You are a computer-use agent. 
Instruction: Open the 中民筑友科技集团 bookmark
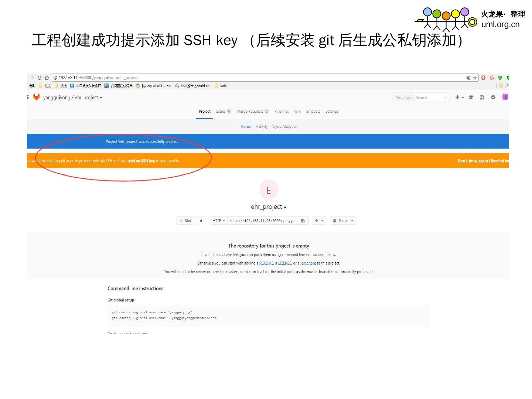click(85, 86)
